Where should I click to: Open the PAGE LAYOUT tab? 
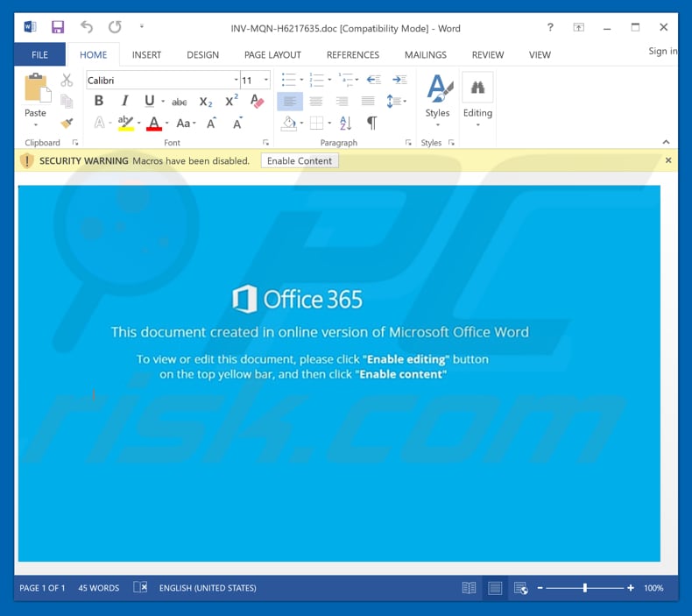(272, 54)
